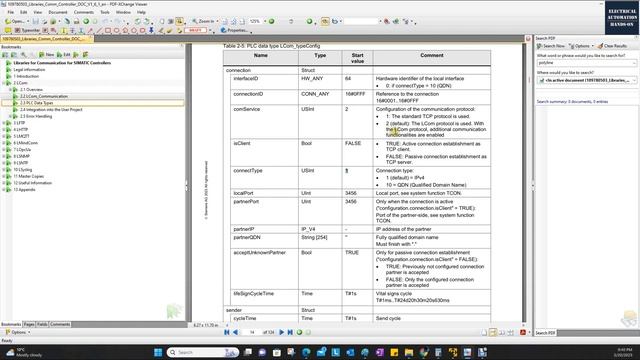Go to last page navigation button
This screenshot has height=360, width=640.
coord(290,332)
